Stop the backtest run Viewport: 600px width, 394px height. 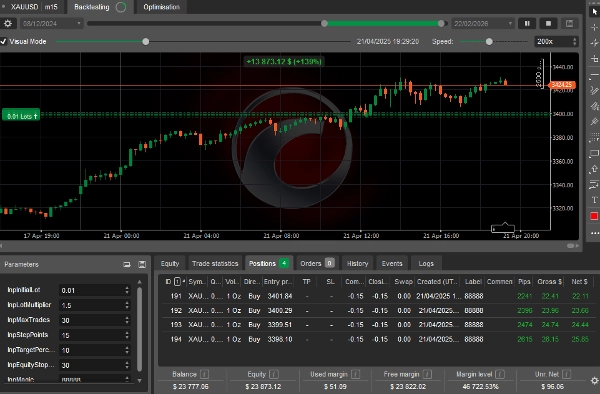tap(548, 23)
